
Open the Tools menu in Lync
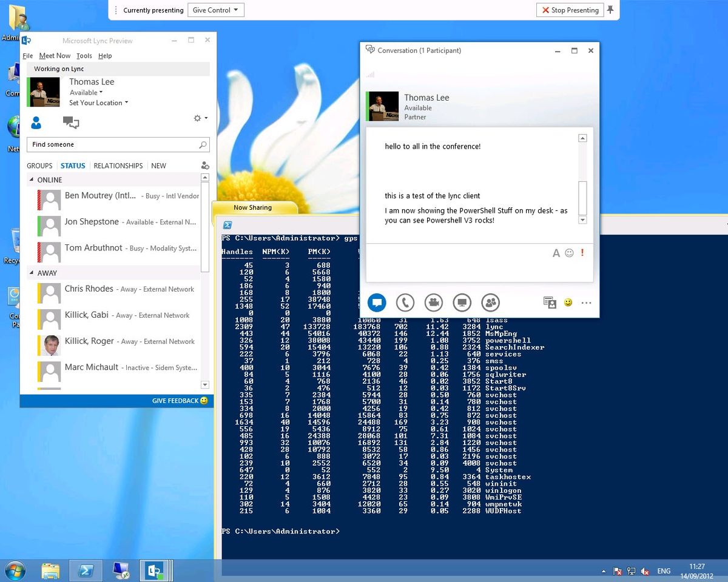click(84, 55)
